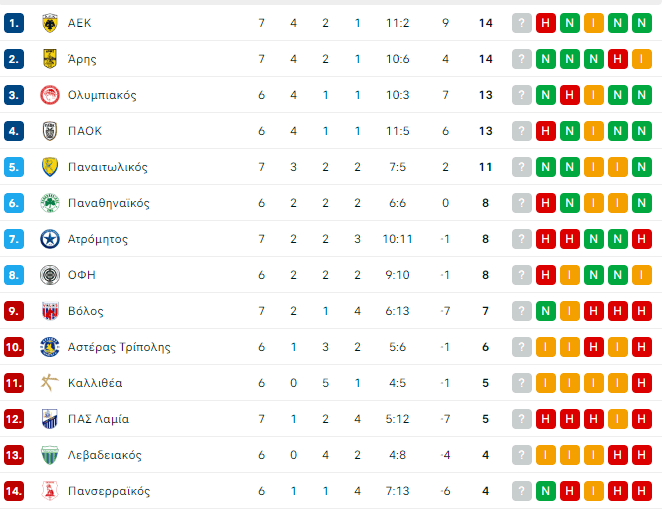Open the ΠΑΣ Λαμία crest icon
662x513 pixels.
[49, 419]
